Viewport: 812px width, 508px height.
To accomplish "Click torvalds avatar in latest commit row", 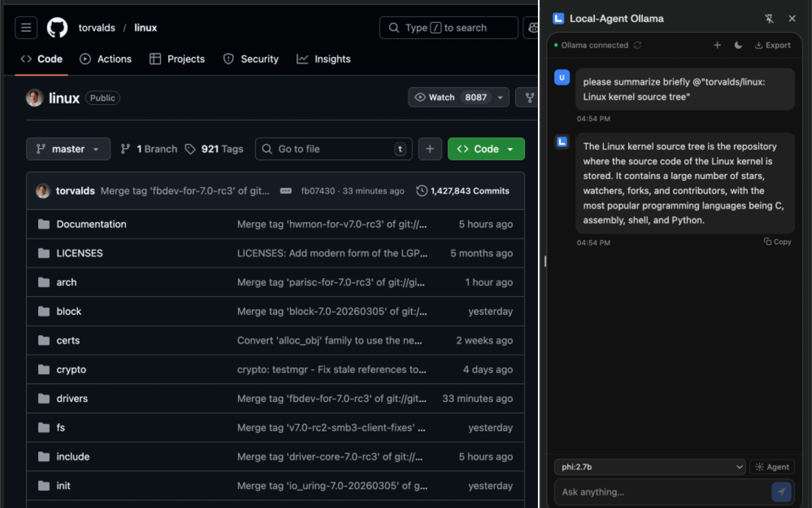I will (x=43, y=191).
